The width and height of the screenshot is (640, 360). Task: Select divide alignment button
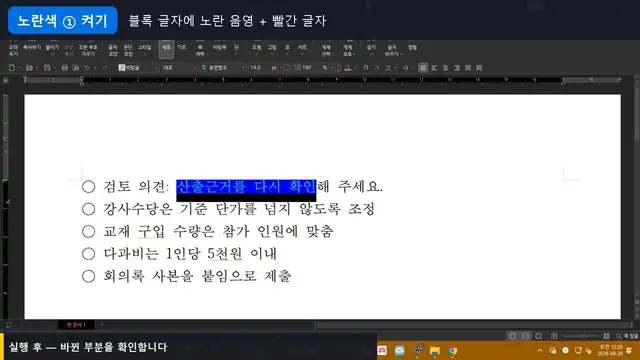pos(479,68)
